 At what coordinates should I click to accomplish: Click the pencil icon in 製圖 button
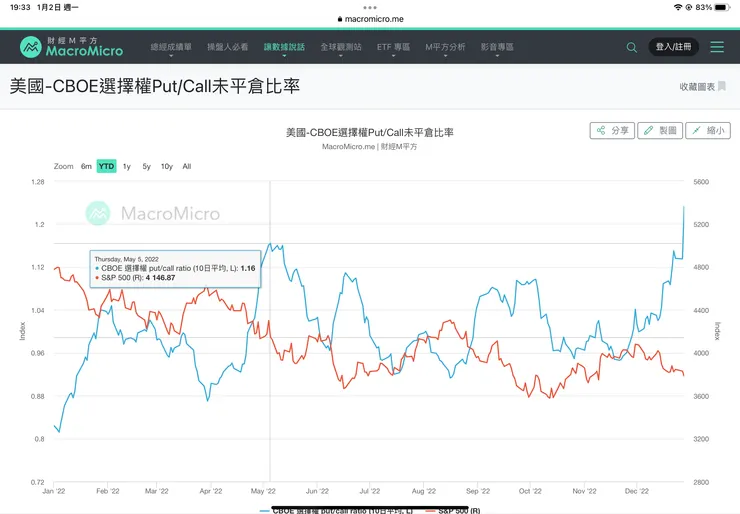click(x=649, y=130)
